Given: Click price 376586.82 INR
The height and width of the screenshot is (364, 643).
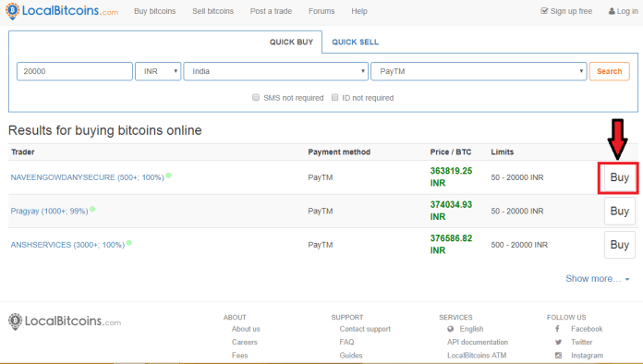Looking at the screenshot, I should 451,244.
